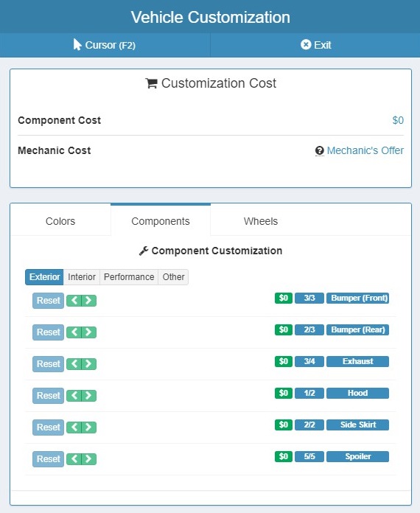Click next arrow for Side Skirt
Viewport: 420px width, 513px height.
pos(89,427)
